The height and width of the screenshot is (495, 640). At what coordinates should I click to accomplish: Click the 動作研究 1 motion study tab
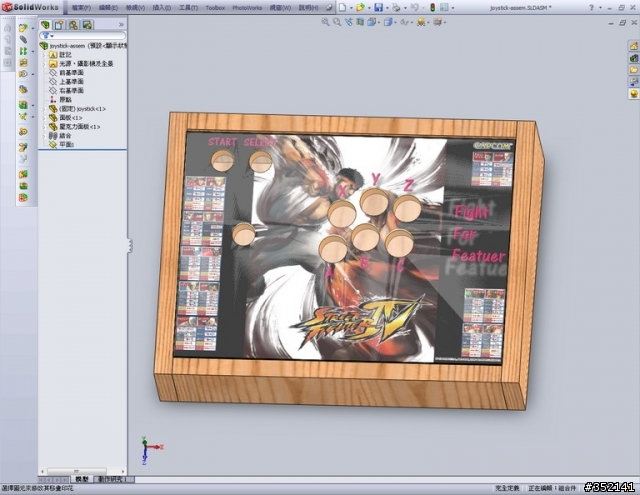pyautogui.click(x=113, y=479)
